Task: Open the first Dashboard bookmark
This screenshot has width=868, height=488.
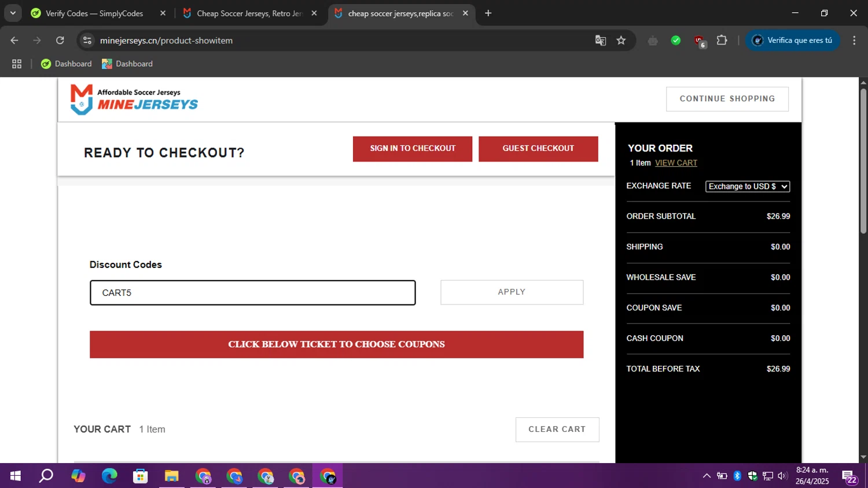Action: [x=66, y=64]
